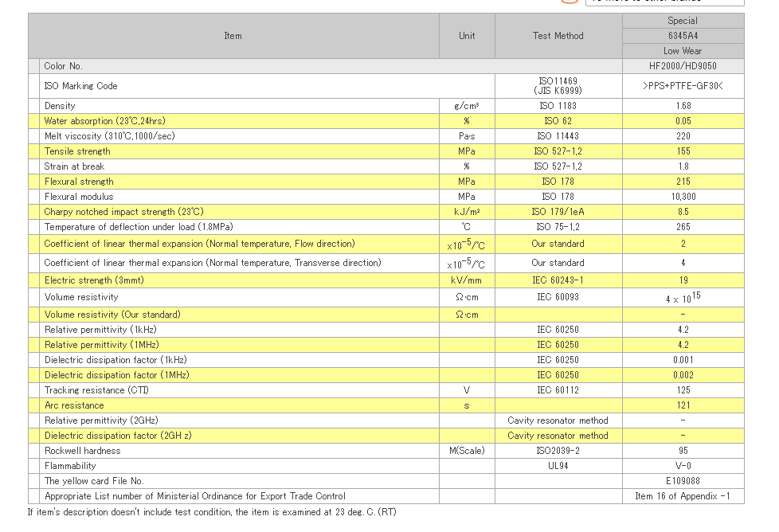The height and width of the screenshot is (532, 779).
Task: Select the grade name "6345A4"
Action: [683, 36]
